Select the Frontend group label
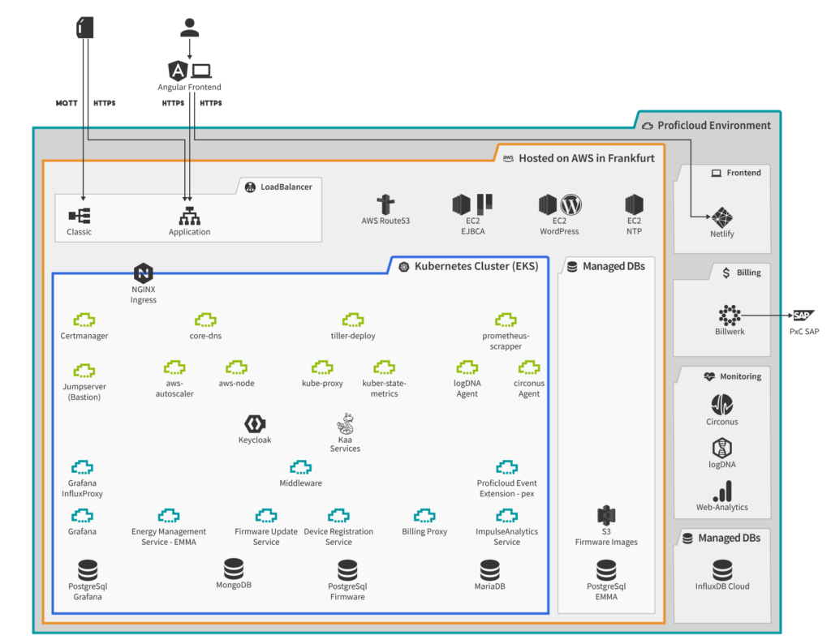Screen dimensions: 831x644 743,173
